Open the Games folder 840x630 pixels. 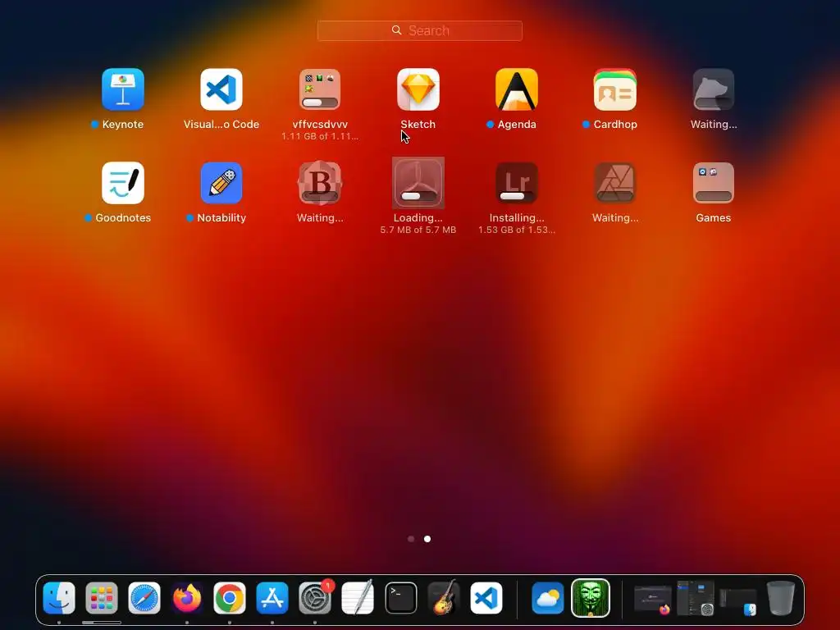click(714, 183)
